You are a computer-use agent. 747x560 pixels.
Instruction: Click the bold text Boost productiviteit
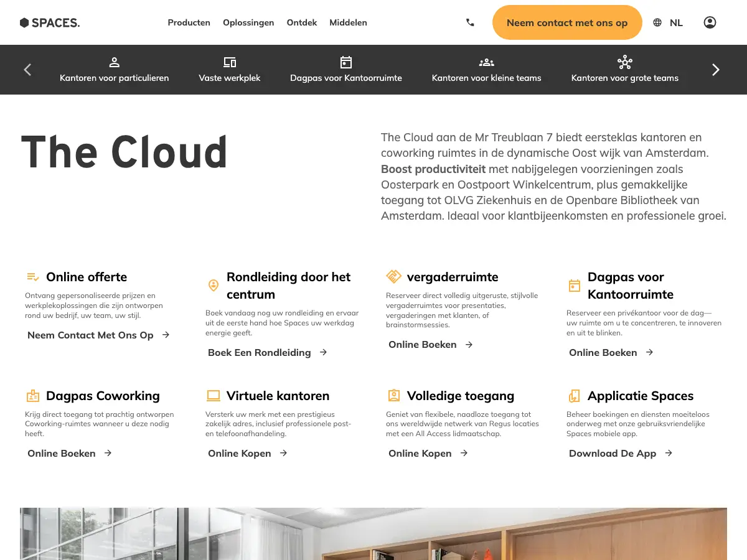(433, 169)
